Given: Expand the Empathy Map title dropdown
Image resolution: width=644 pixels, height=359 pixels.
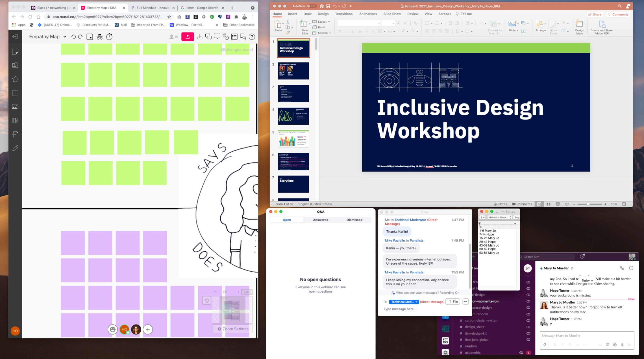Looking at the screenshot, I should coord(65,37).
